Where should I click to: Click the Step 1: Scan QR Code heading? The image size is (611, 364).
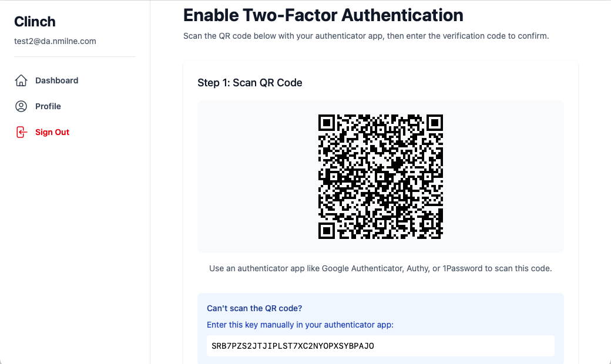[x=250, y=83]
